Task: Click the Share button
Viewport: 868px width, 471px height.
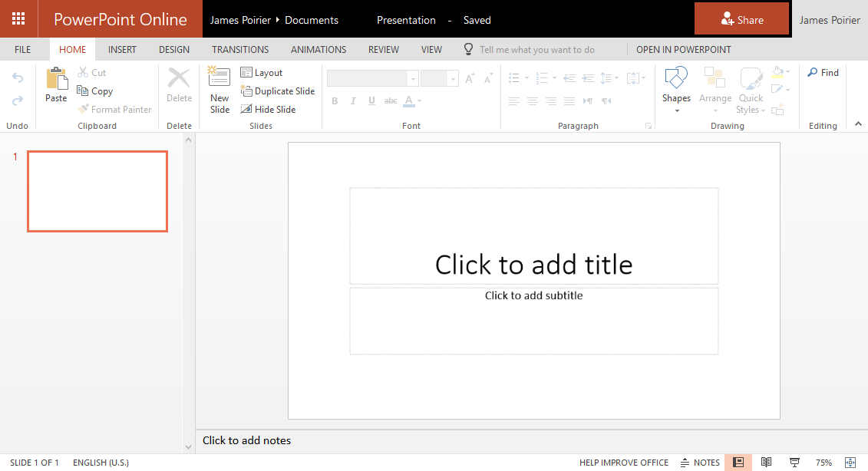Action: 742,19
